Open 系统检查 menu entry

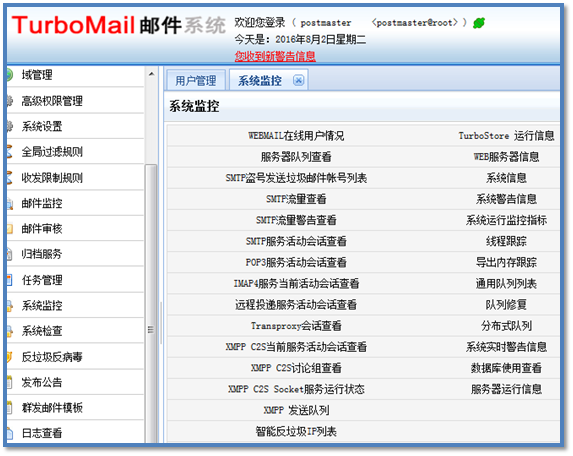click(42, 331)
